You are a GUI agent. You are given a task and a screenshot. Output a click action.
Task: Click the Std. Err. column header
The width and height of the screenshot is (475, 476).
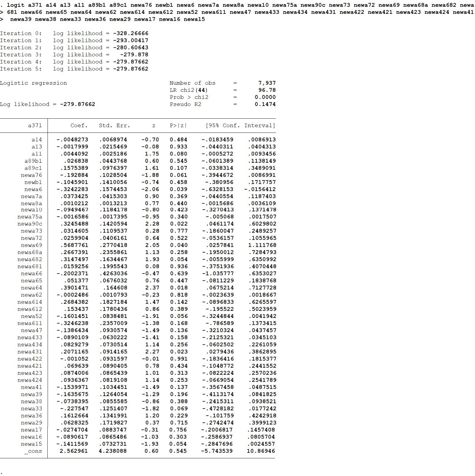(114, 125)
